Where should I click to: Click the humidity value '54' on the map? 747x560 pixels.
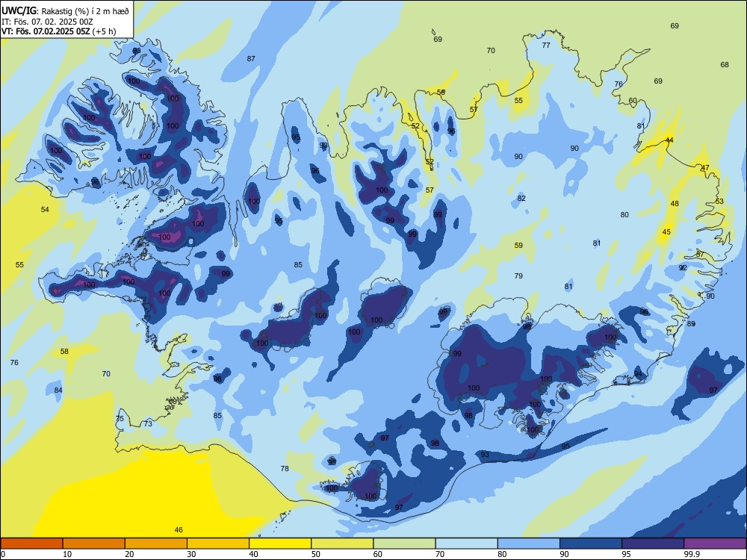point(45,209)
